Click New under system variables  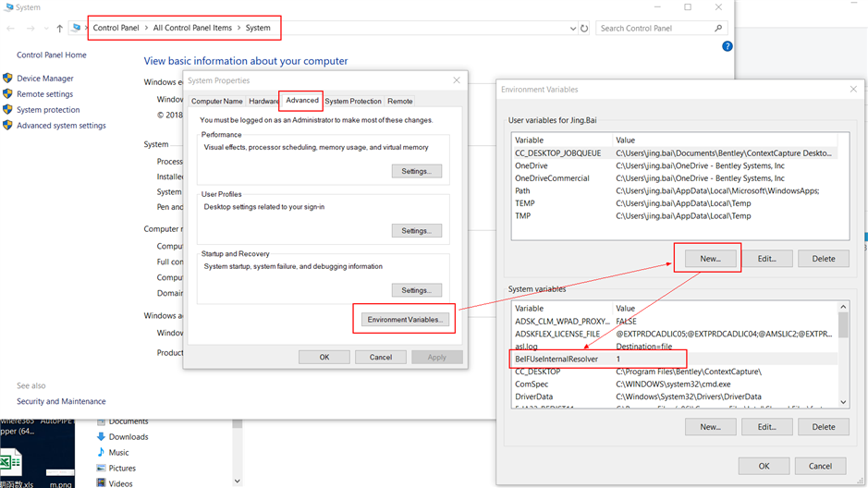(710, 427)
